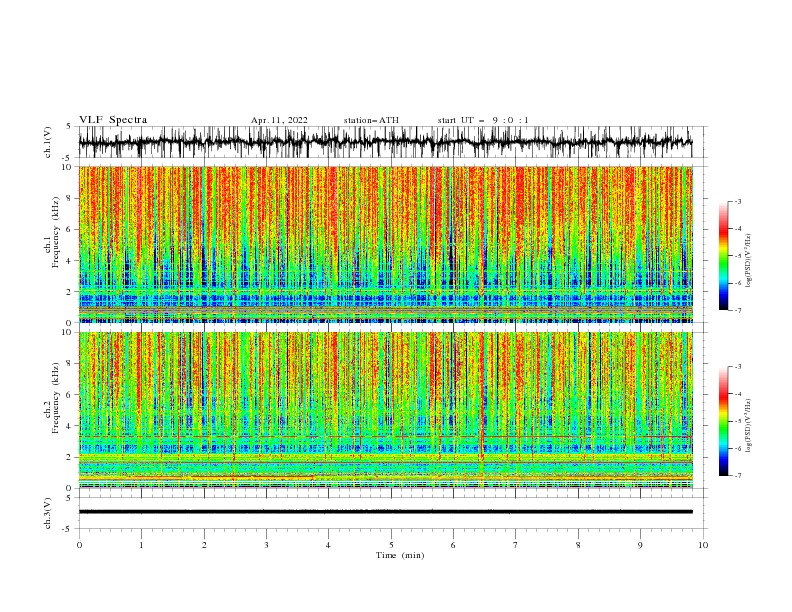The image size is (792, 612).
Task: Click time axis tick label "7"
Action: pos(516,545)
